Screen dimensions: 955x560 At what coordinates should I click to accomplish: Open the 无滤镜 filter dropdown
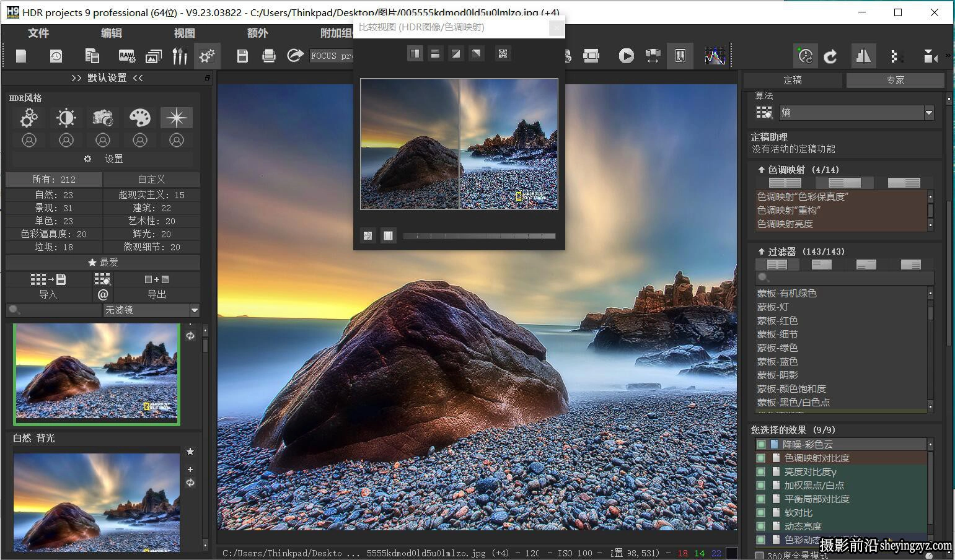point(151,310)
